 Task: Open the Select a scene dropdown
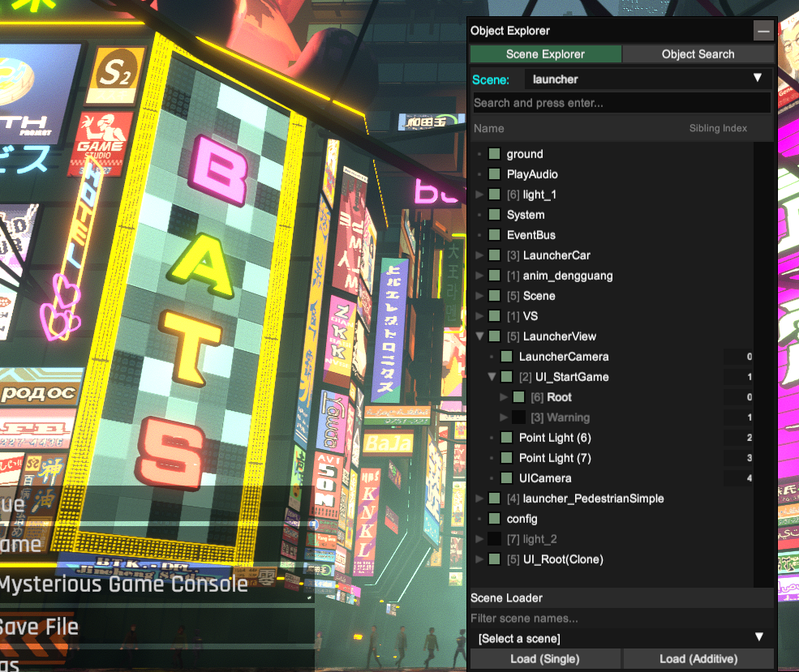(621, 638)
